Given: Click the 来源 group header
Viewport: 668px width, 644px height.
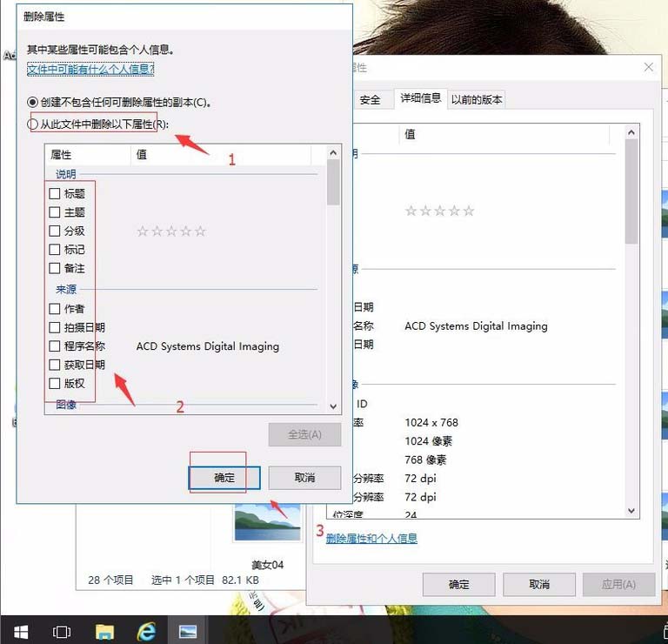Looking at the screenshot, I should click(66, 290).
